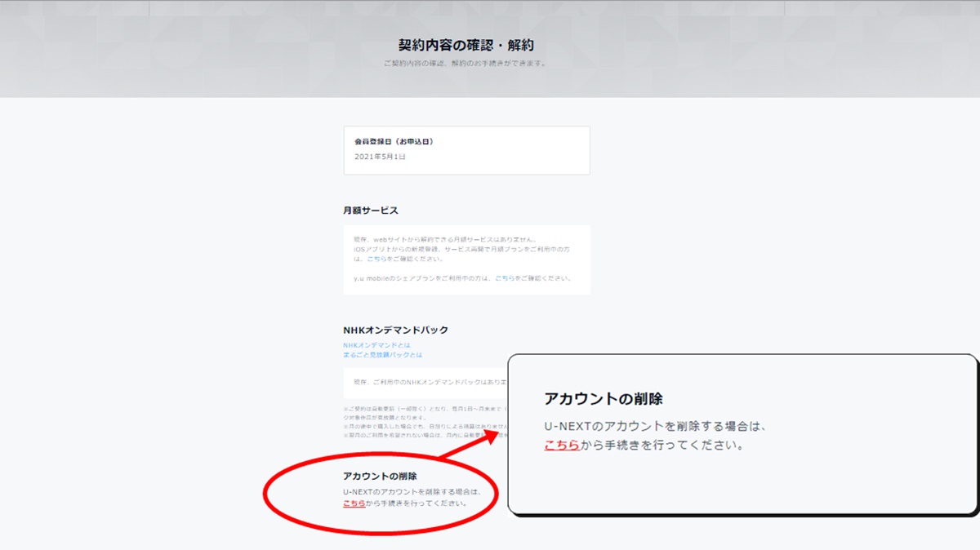Viewport: 980px width, 550px height.
Task: Click the 月額サービス section heading
Action: (x=371, y=211)
